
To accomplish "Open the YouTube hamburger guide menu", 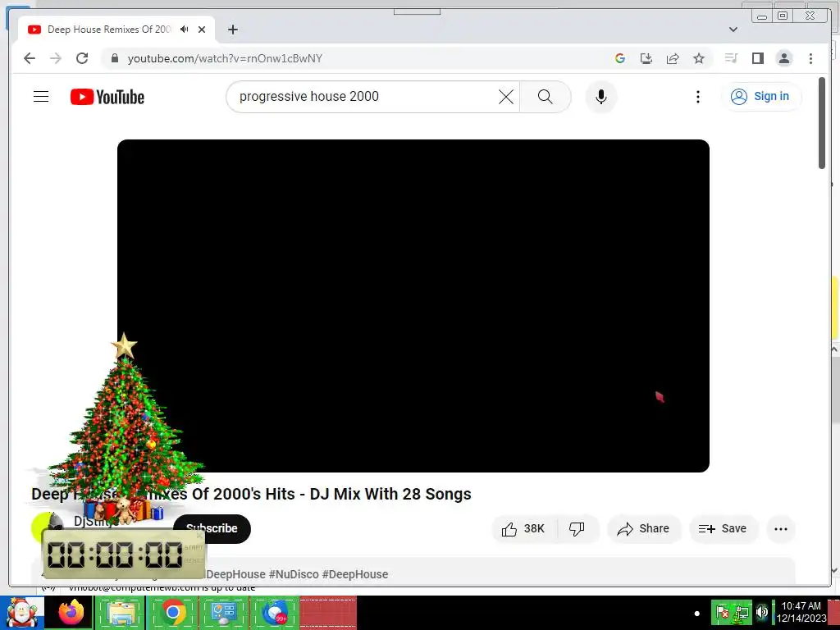I will click(41, 97).
